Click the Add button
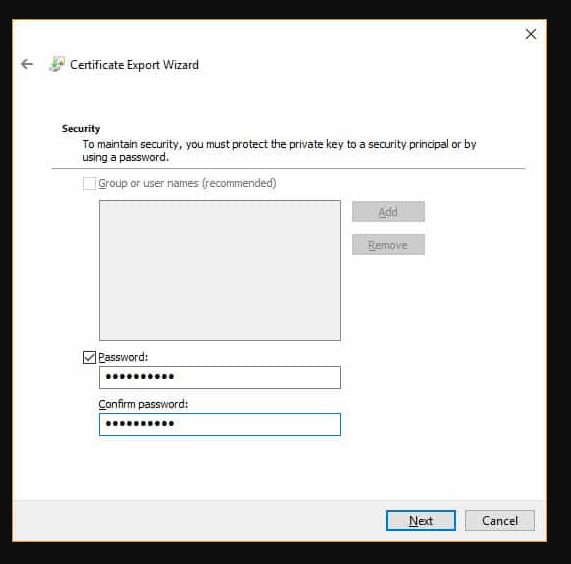The image size is (571, 564). [388, 212]
